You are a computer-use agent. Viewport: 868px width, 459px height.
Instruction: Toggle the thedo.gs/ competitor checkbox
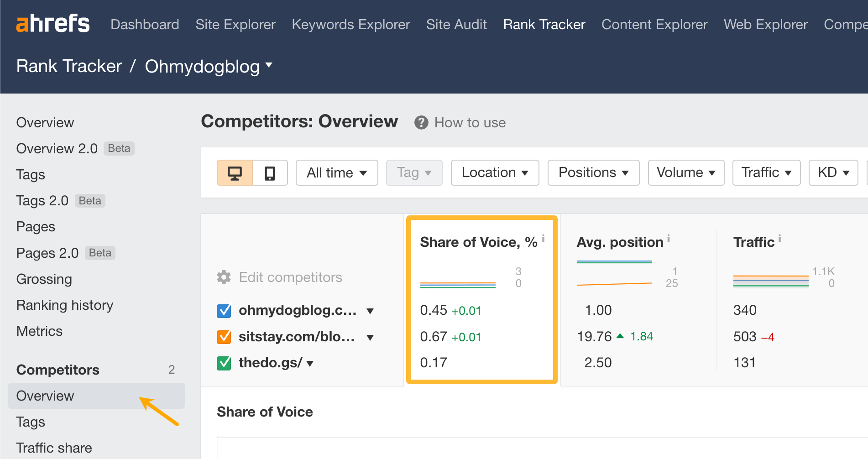point(224,363)
